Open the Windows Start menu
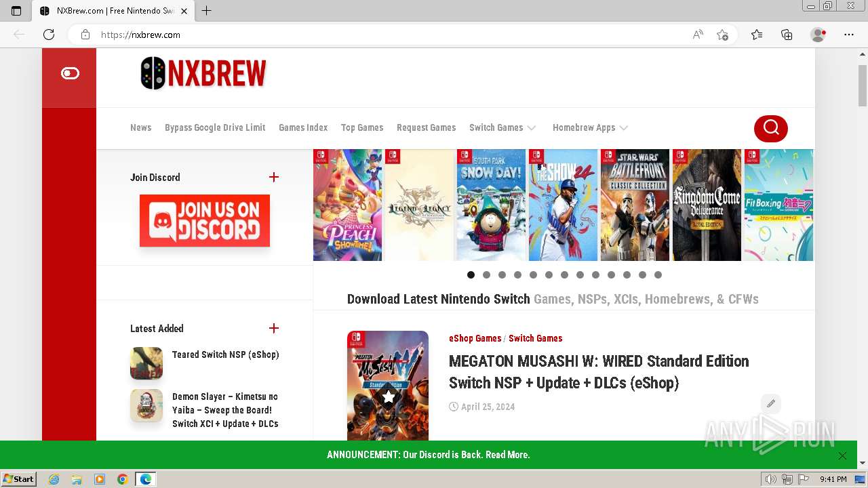Viewport: 868px width, 488px height. click(19, 479)
